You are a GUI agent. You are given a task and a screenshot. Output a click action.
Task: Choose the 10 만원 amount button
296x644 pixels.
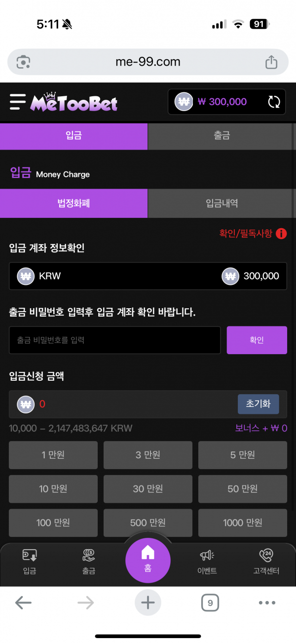[53, 489]
